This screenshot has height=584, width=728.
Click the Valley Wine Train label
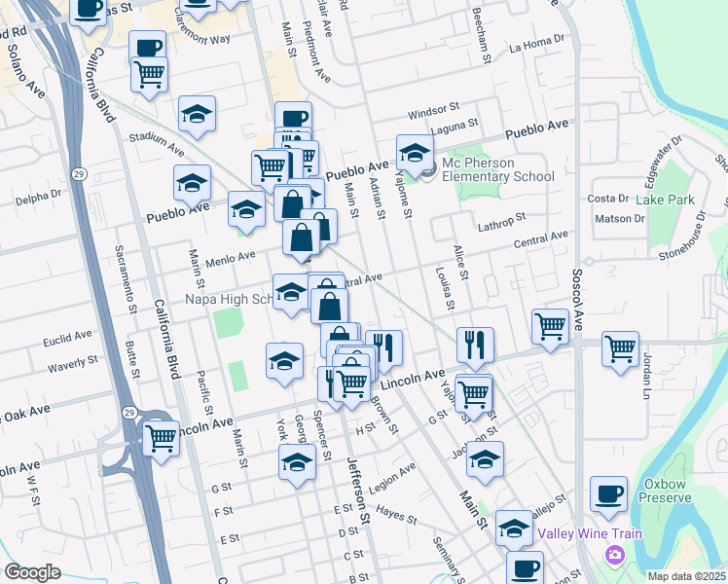tap(590, 533)
